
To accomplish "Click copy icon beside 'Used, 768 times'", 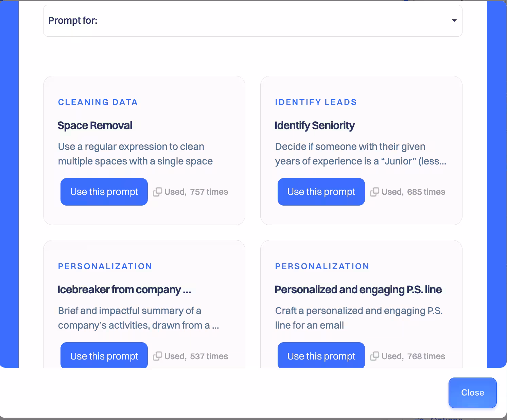I will 374,356.
